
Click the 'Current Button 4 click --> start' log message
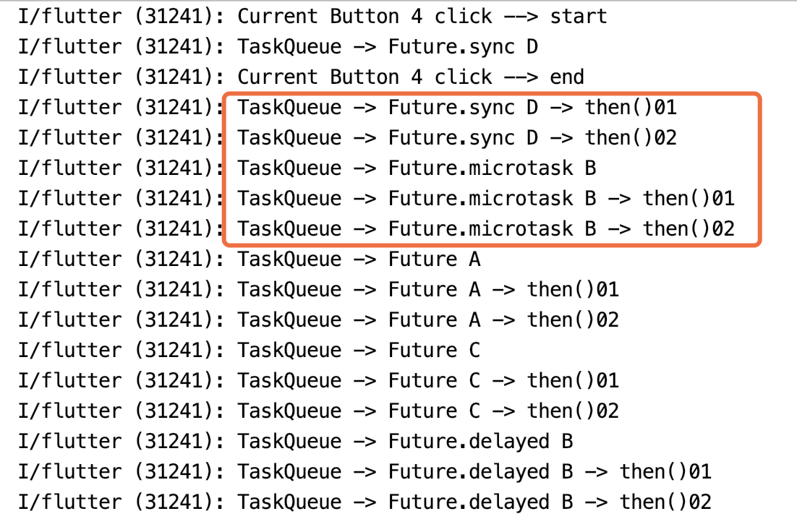tap(422, 16)
